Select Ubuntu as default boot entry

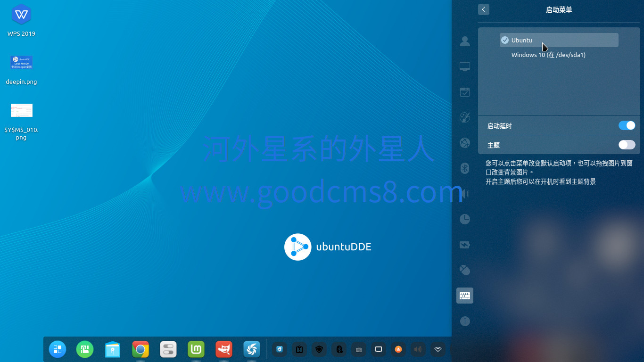click(559, 40)
